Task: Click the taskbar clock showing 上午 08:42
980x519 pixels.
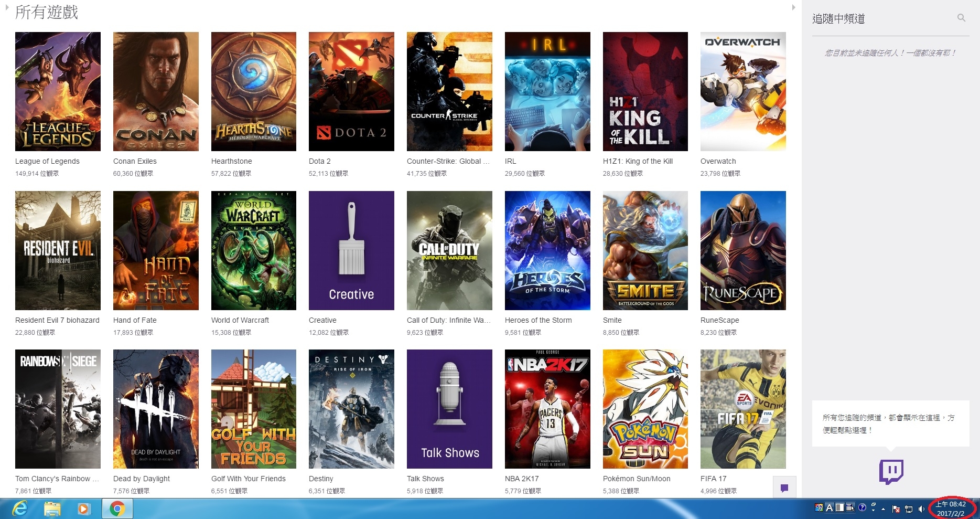Action: coord(951,509)
